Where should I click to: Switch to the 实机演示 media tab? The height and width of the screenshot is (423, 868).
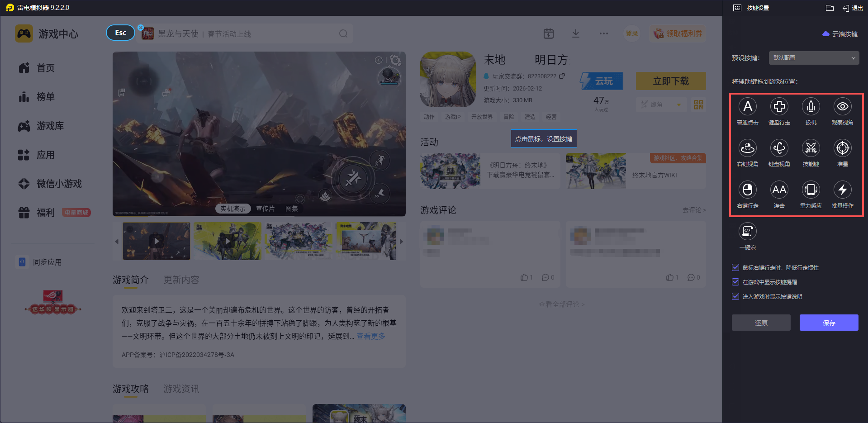point(233,209)
